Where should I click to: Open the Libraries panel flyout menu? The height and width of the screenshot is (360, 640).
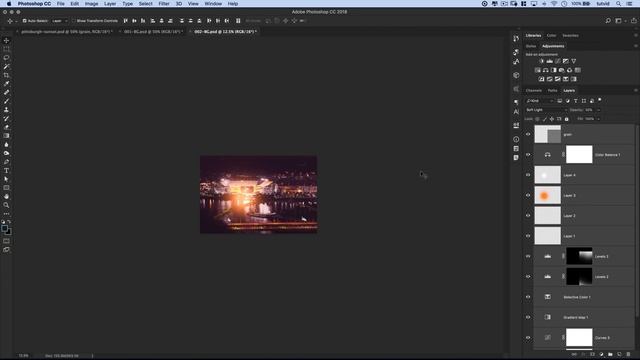pos(636,36)
